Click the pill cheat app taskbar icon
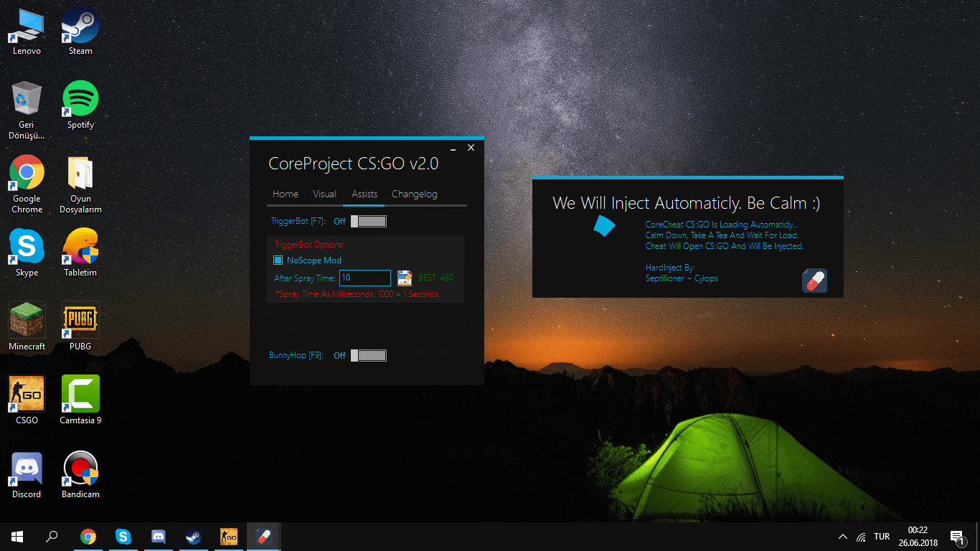Screen dimensions: 980x551 263,537
